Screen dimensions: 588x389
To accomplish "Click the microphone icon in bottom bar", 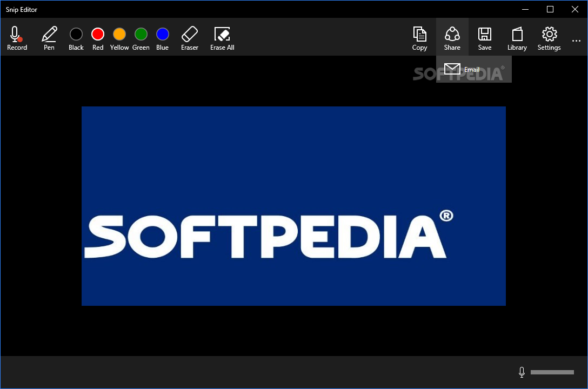I will [x=522, y=372].
